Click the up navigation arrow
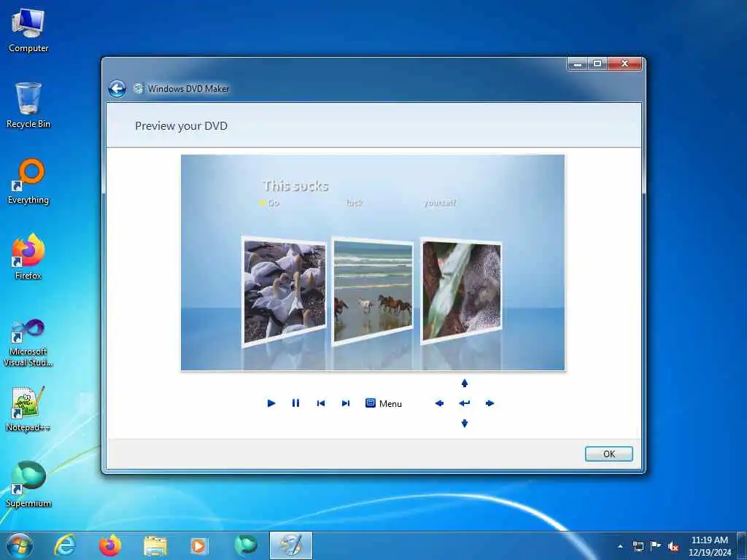747x560 pixels. coord(465,384)
